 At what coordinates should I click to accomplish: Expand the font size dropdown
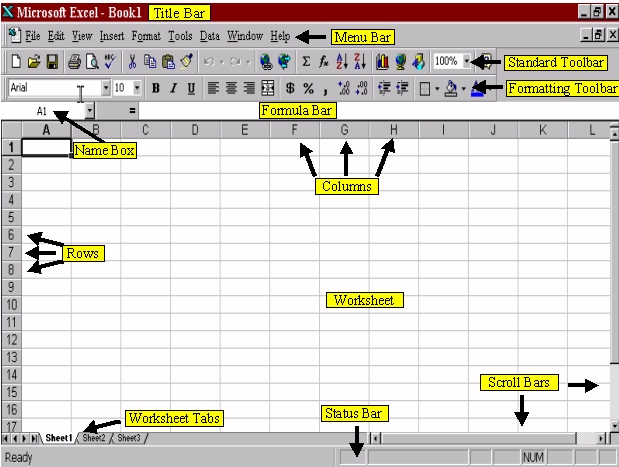[137, 88]
